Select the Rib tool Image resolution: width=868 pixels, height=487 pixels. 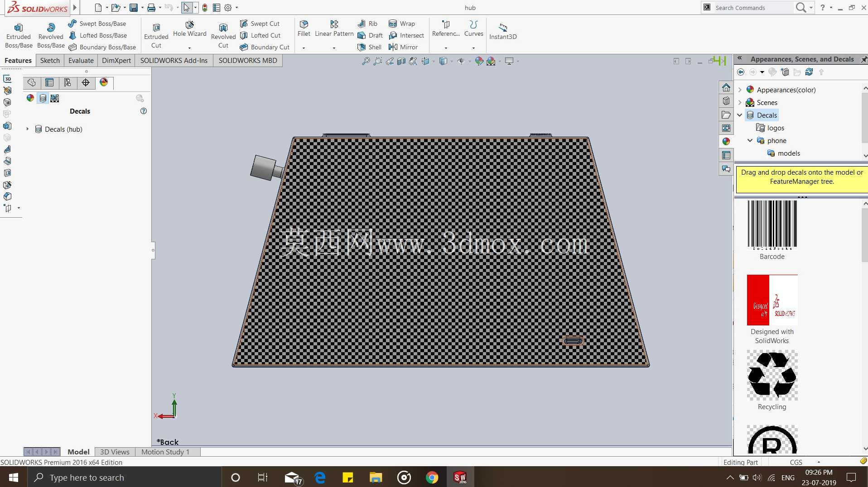367,24
